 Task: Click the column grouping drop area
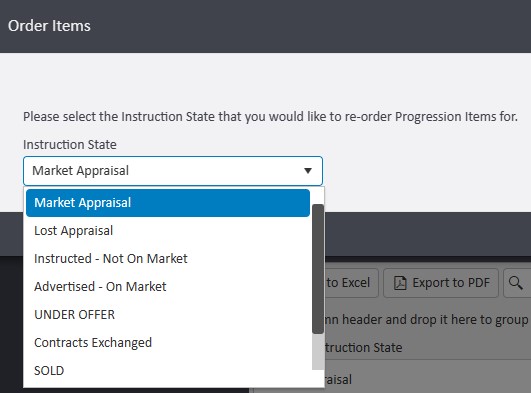(425, 319)
